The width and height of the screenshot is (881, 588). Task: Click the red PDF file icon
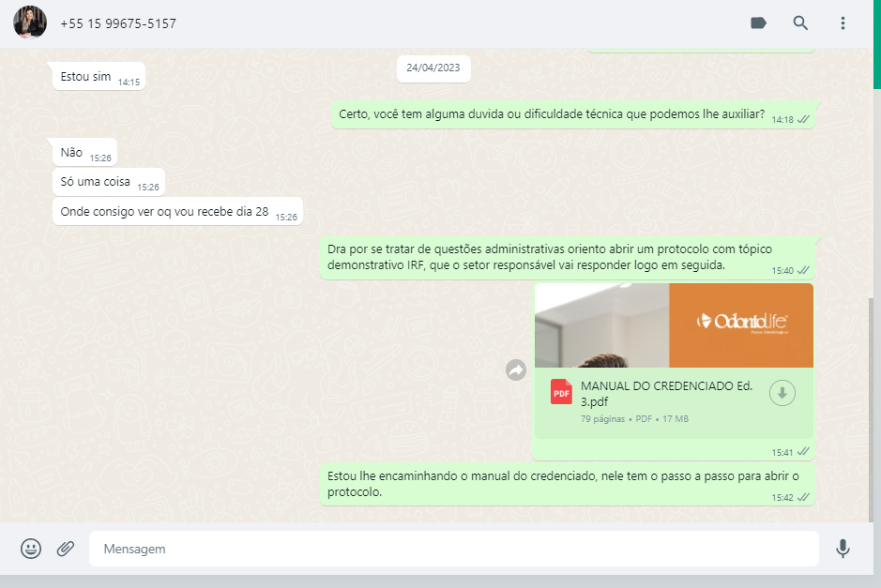561,392
